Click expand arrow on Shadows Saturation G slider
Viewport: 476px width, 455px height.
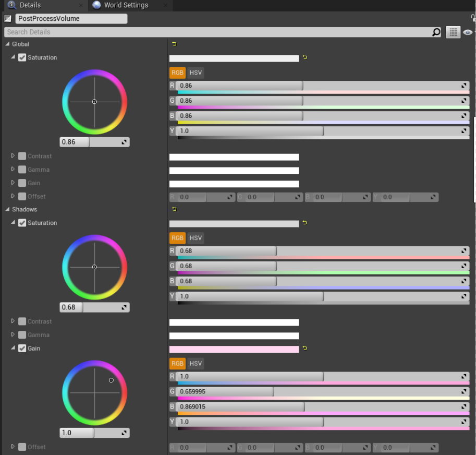click(x=464, y=266)
